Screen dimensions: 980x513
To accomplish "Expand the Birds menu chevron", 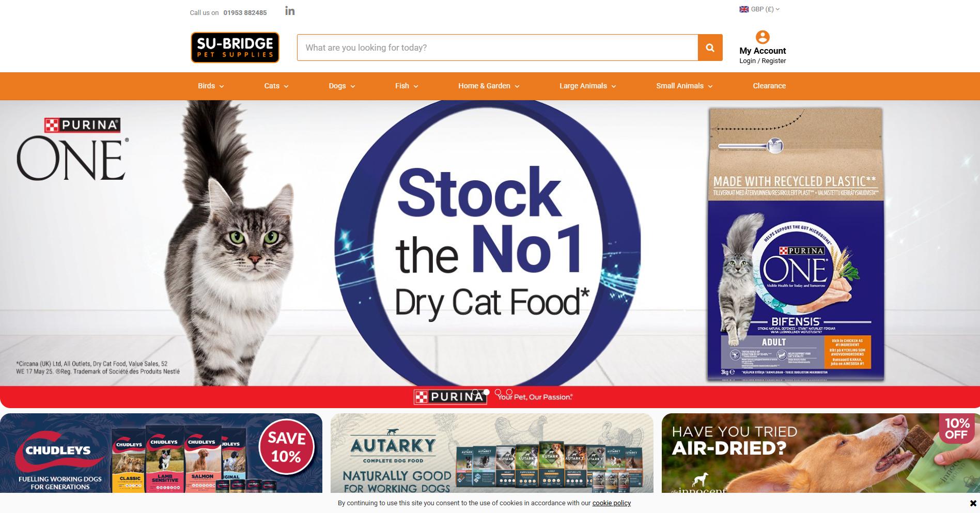I will pos(222,86).
